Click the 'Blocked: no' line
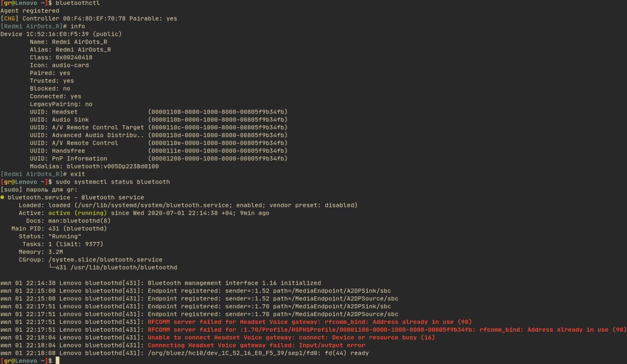Screen dimensions: 627x364 tap(50, 89)
